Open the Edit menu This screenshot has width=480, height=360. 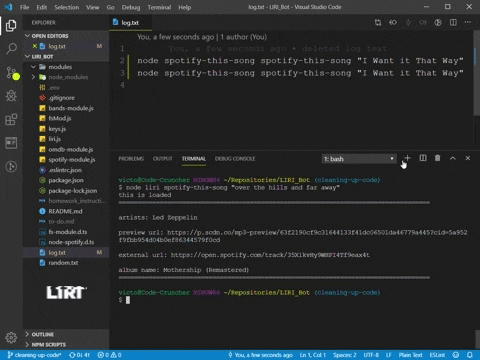point(42,7)
